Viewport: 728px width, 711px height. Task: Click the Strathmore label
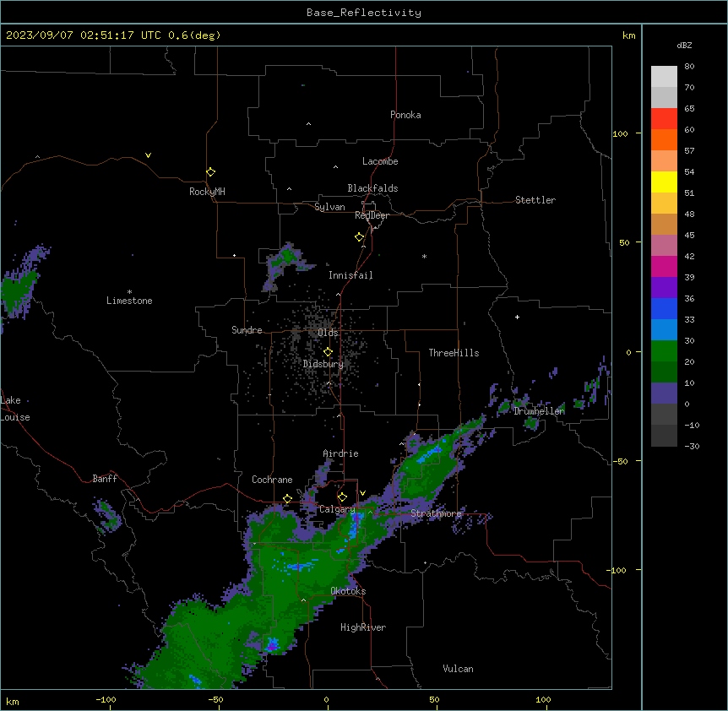tap(436, 513)
